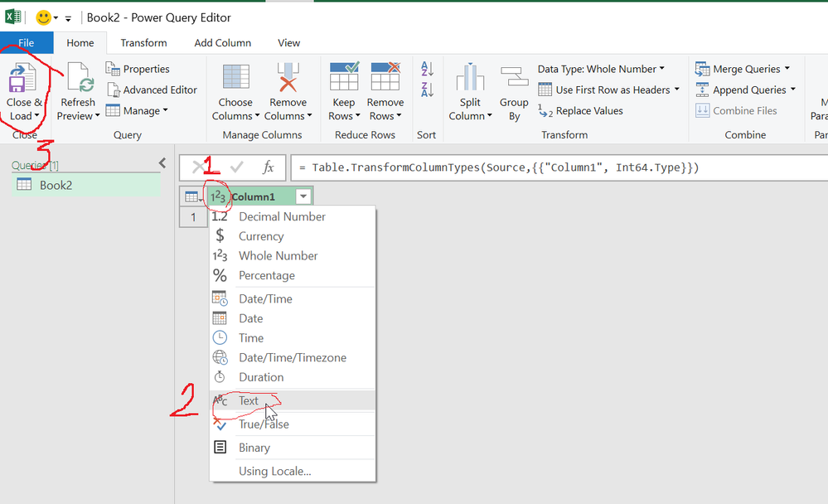The image size is (828, 504).
Task: Click the table icon at grid corner
Action: click(x=192, y=197)
